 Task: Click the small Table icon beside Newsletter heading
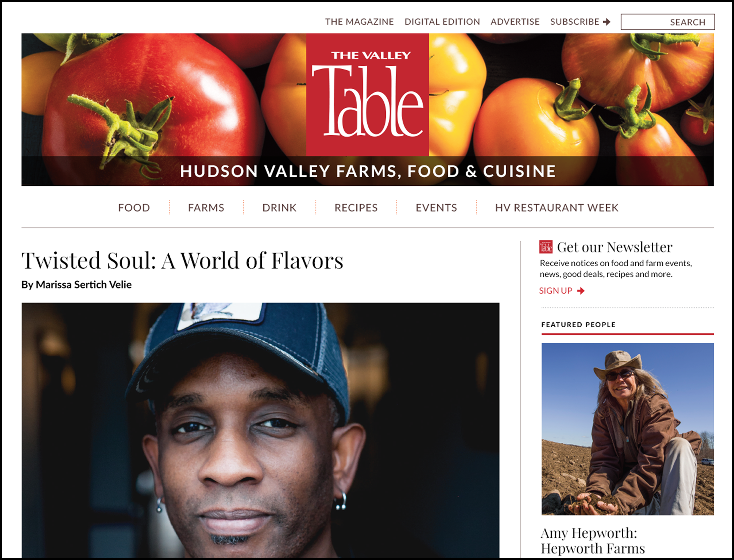(546, 247)
